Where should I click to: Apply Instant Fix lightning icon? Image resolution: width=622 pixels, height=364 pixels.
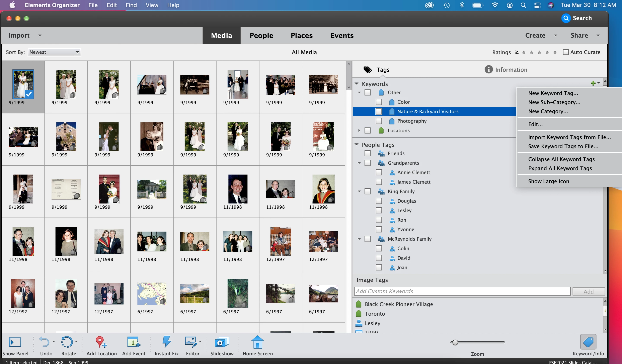pos(167,342)
